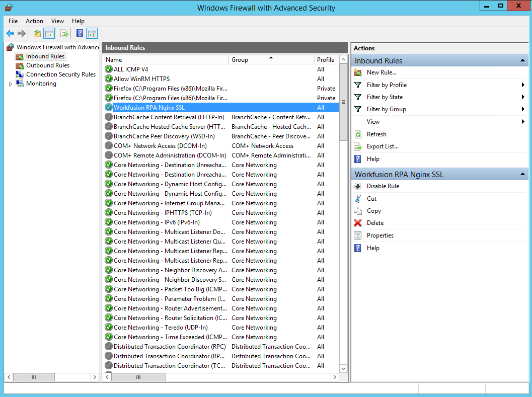Click rules list horizontal scroll right arrow
Image resolution: width=532 pixels, height=397 pixels.
pyautogui.click(x=335, y=377)
